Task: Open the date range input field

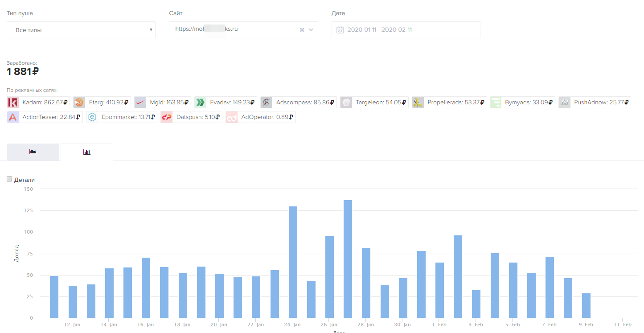Action: (406, 30)
